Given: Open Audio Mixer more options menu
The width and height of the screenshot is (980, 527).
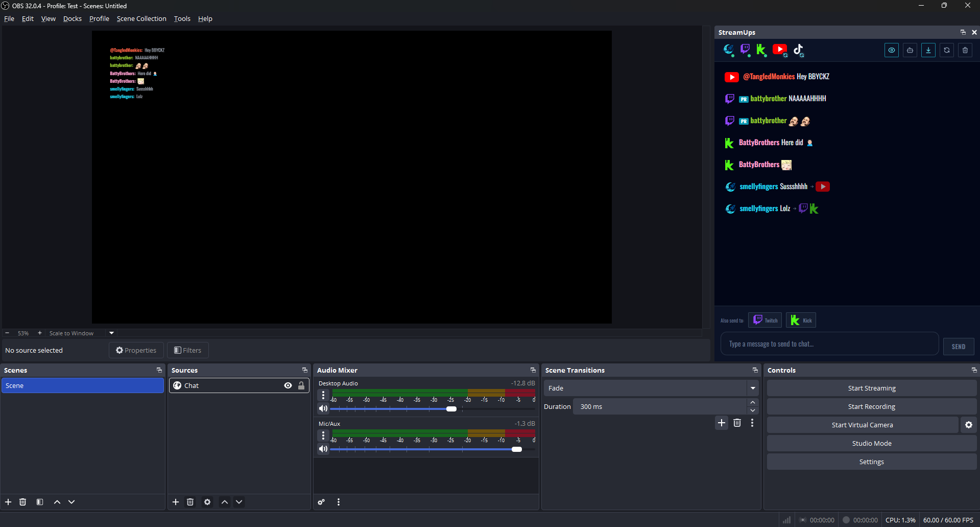Looking at the screenshot, I should (339, 502).
